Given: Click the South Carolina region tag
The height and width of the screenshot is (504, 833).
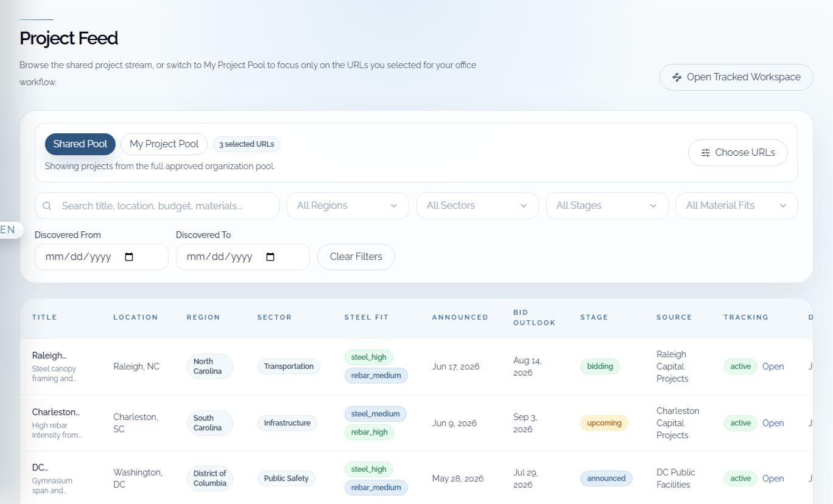Looking at the screenshot, I should [x=209, y=423].
